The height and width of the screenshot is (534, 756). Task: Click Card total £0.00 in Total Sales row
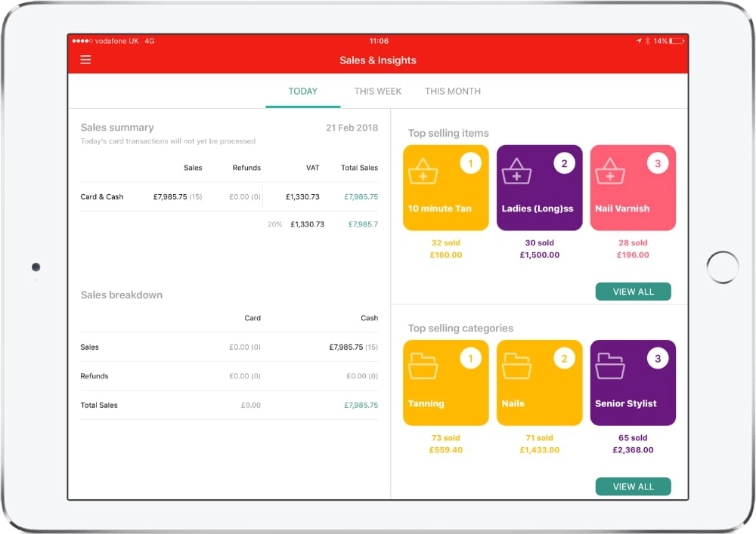[x=251, y=405]
